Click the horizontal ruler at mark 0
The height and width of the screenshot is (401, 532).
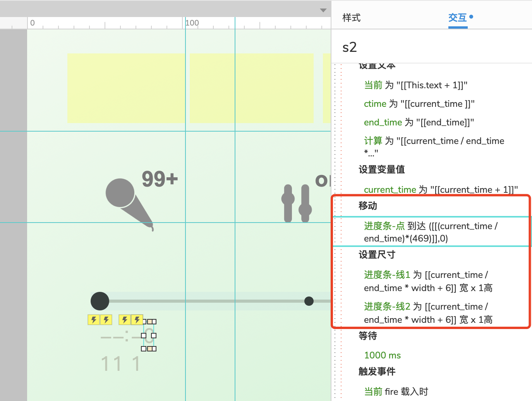[33, 23]
